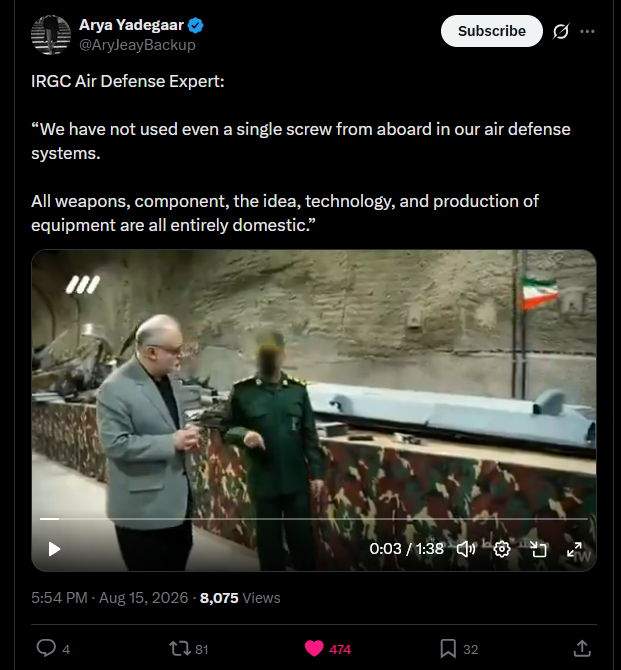Click the Arya Yadegaar display name

(x=131, y=25)
